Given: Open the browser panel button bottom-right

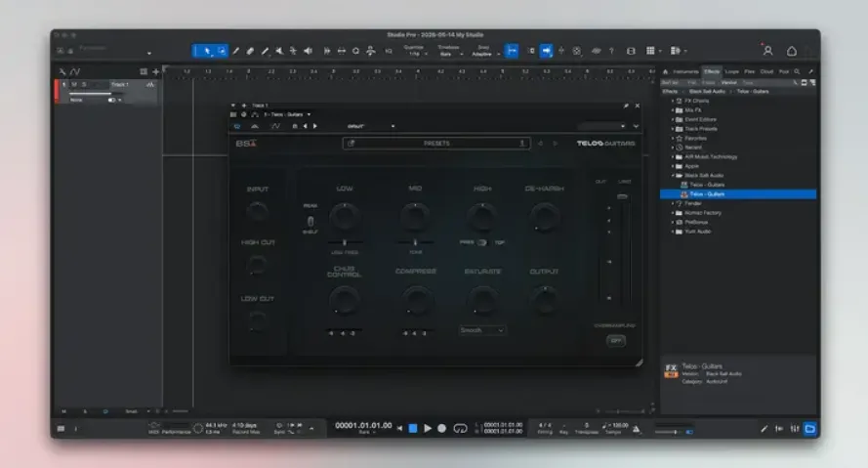Looking at the screenshot, I should 809,429.
